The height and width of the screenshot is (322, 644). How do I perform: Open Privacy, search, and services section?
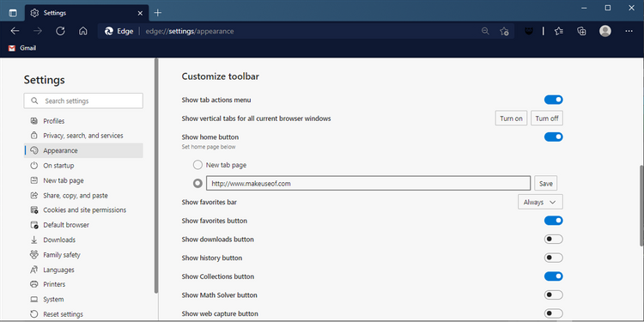coord(83,136)
